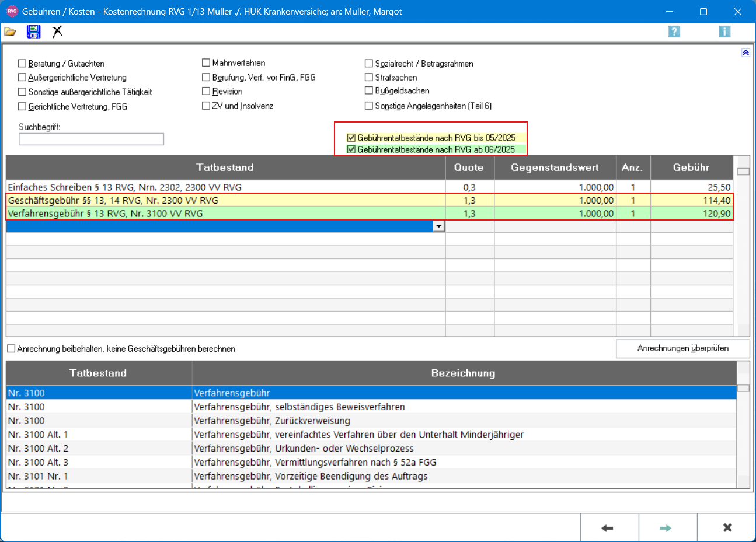
Task: Click the cancel X button at bottom right
Action: tap(727, 528)
